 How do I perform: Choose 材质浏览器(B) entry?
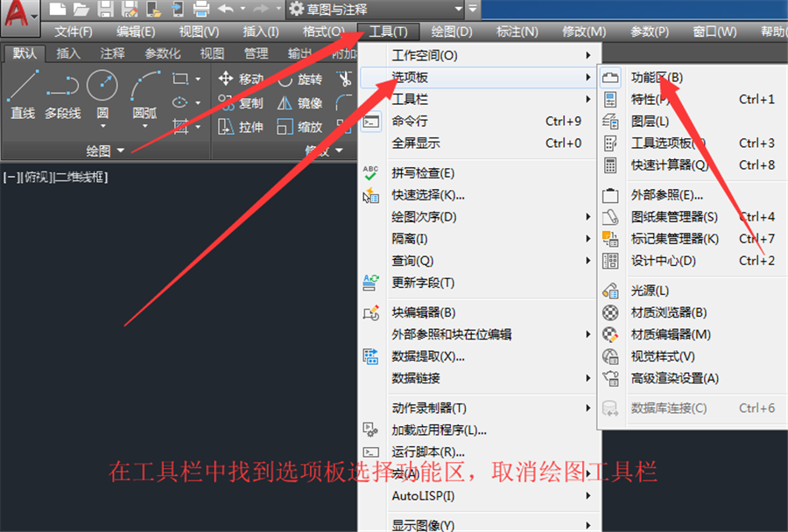pos(693,312)
